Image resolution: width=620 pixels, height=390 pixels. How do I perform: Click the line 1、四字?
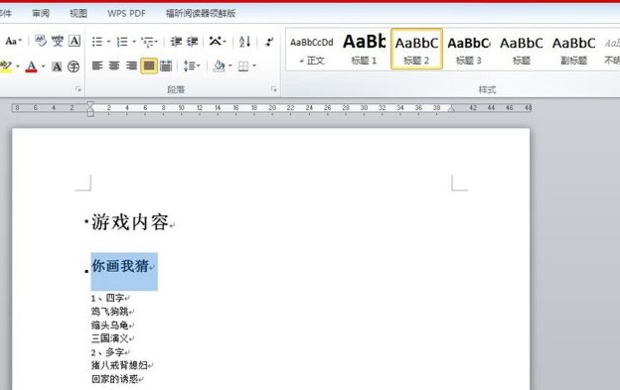click(108, 298)
